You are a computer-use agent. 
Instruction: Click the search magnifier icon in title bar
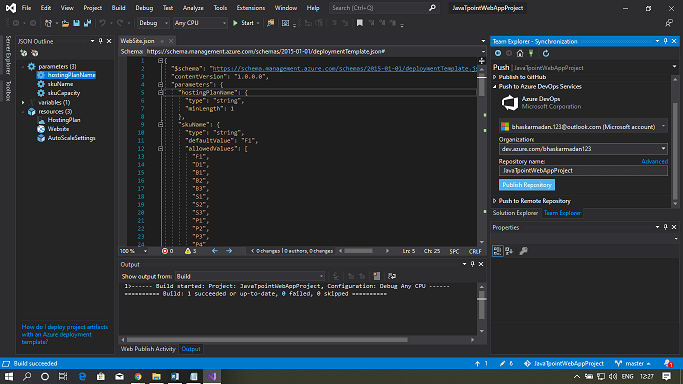pos(432,8)
